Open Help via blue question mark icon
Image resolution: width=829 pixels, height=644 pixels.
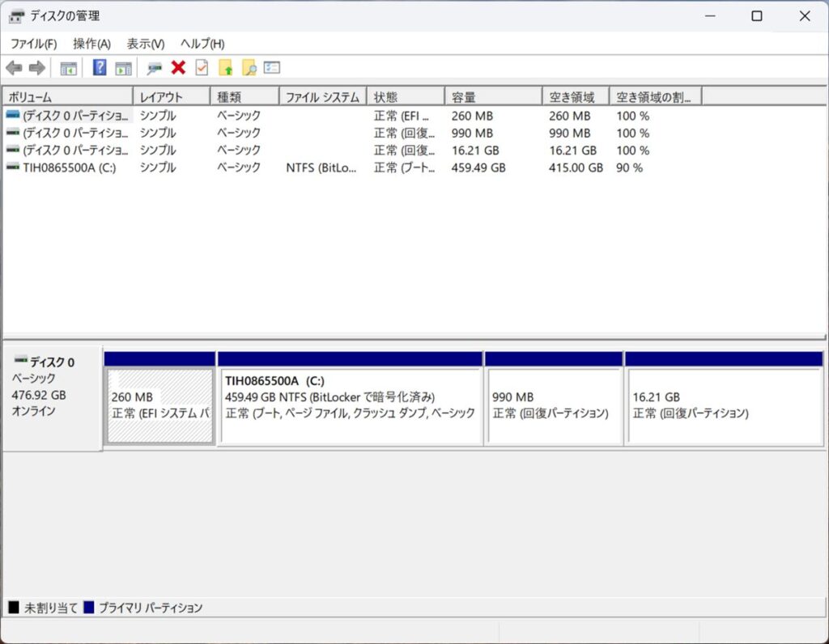pyautogui.click(x=100, y=68)
